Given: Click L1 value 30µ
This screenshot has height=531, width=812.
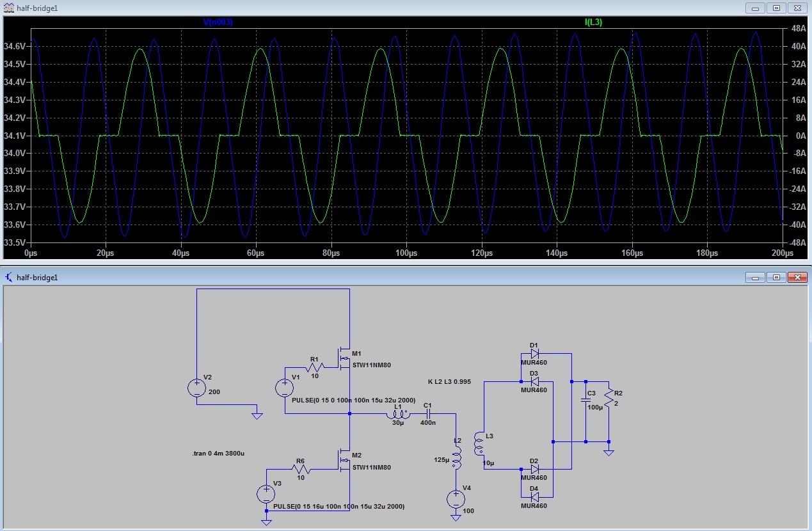Looking at the screenshot, I should point(398,423).
